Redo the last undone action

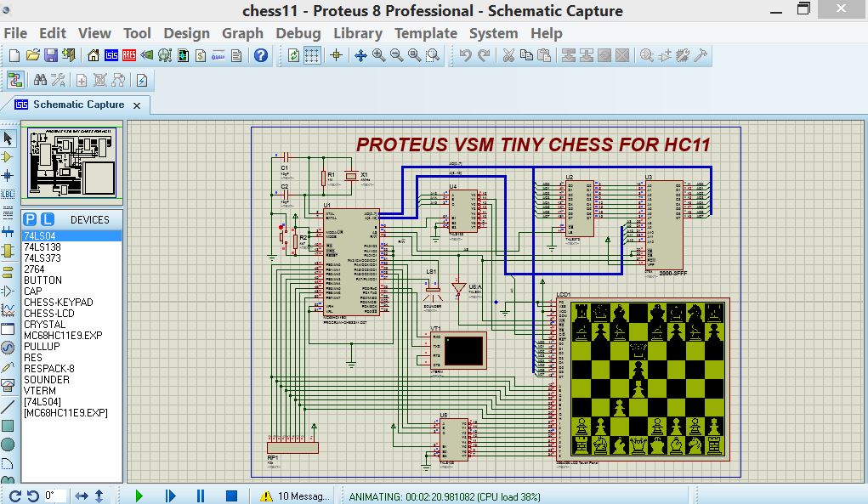click(484, 55)
